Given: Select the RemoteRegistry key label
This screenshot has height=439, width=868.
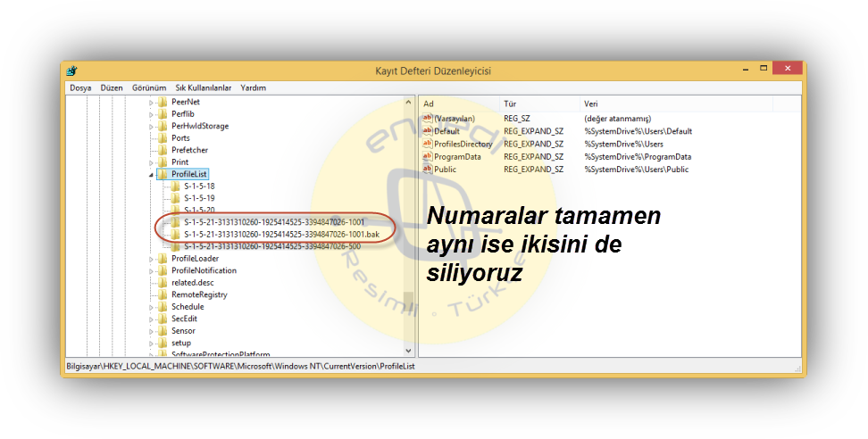Looking at the screenshot, I should 199,294.
